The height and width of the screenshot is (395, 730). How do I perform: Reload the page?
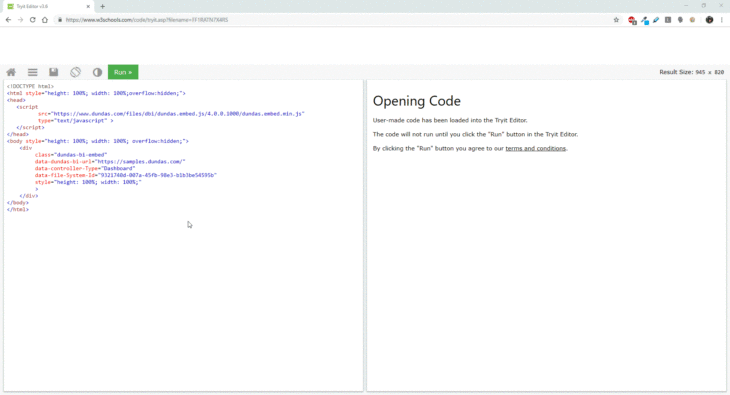click(33, 20)
